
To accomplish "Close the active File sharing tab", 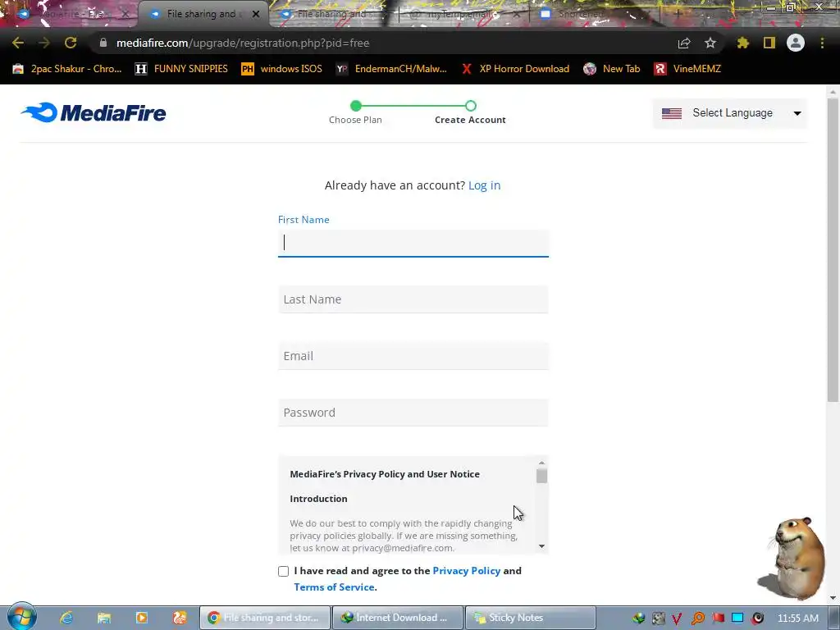I will click(256, 14).
